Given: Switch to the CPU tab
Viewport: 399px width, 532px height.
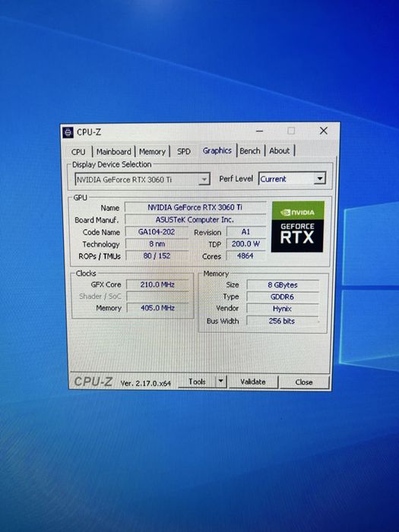Looking at the screenshot, I should pos(79,152).
